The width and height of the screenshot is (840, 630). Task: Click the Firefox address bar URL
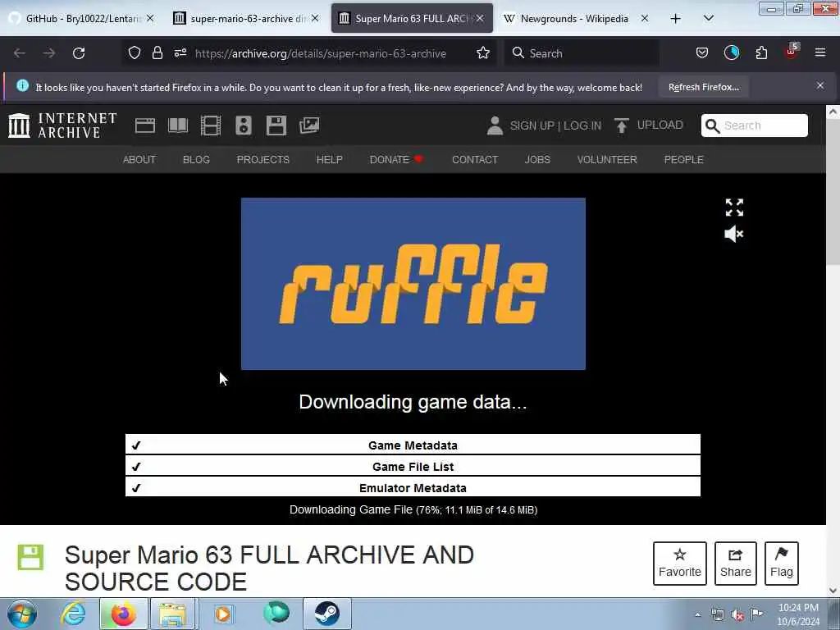(321, 53)
